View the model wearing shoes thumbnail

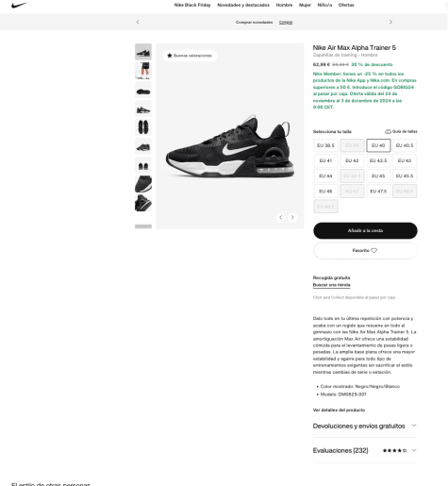(x=143, y=71)
